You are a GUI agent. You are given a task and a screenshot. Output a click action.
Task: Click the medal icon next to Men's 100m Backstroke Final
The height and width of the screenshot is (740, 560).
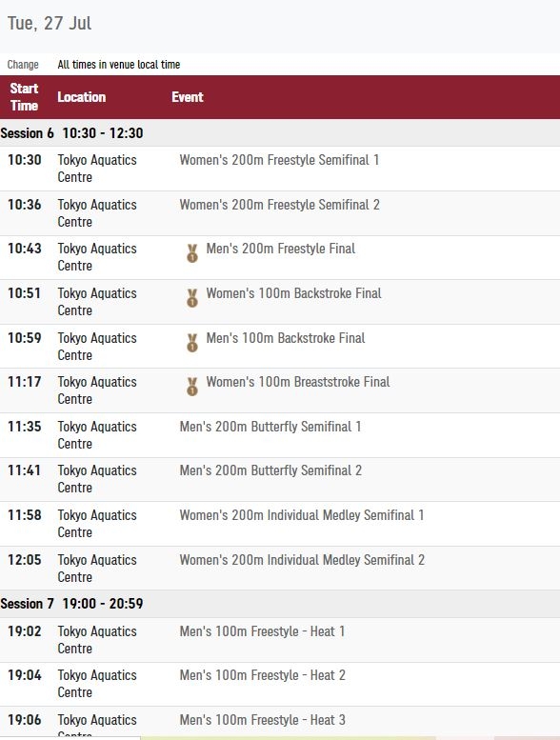pyautogui.click(x=192, y=343)
